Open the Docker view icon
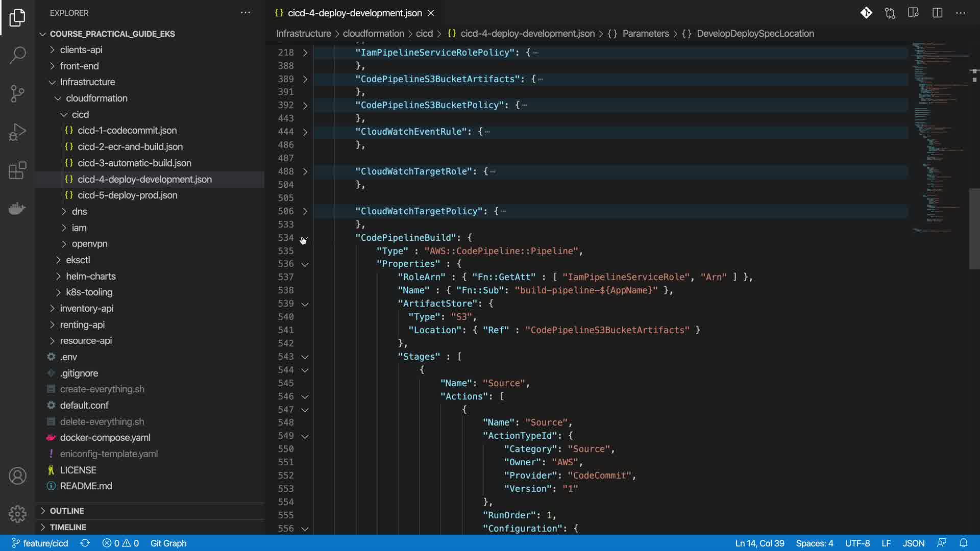 (x=17, y=209)
